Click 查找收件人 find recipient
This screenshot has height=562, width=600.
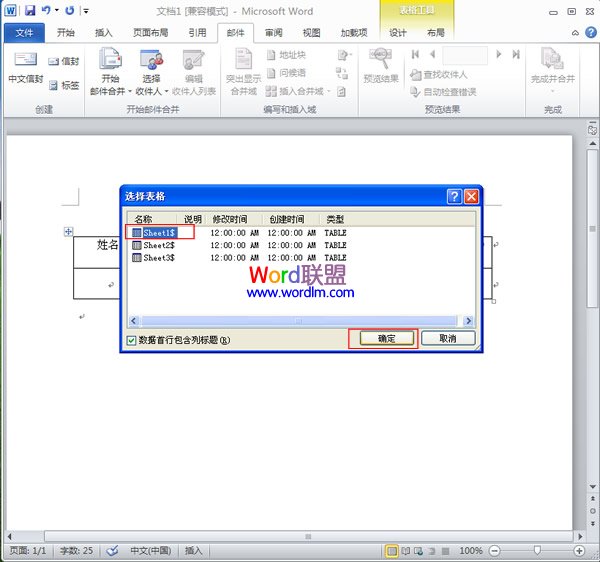click(x=439, y=75)
